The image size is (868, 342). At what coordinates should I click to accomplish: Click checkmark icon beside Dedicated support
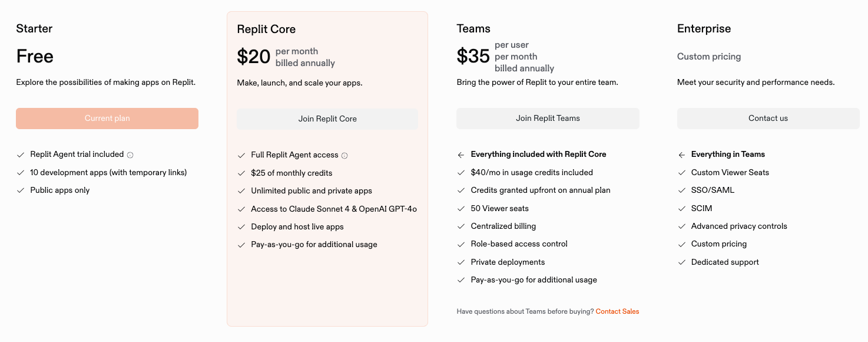(681, 262)
